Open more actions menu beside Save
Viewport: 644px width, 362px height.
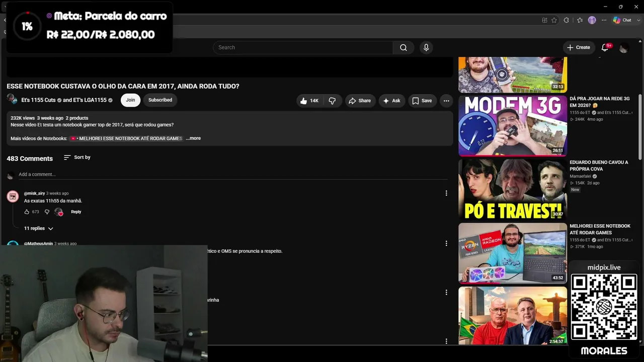coord(446,101)
